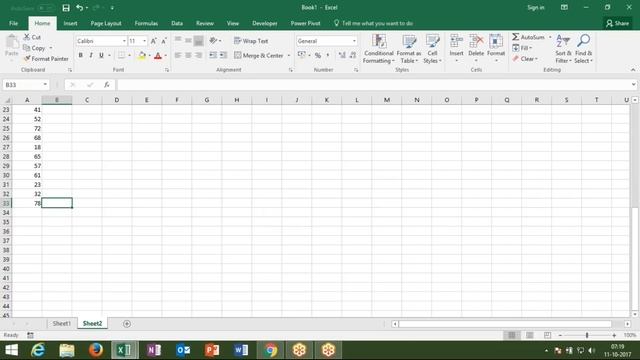Switch to the Power Pivot tab
Screen dimensions: 640x360
[x=305, y=23]
